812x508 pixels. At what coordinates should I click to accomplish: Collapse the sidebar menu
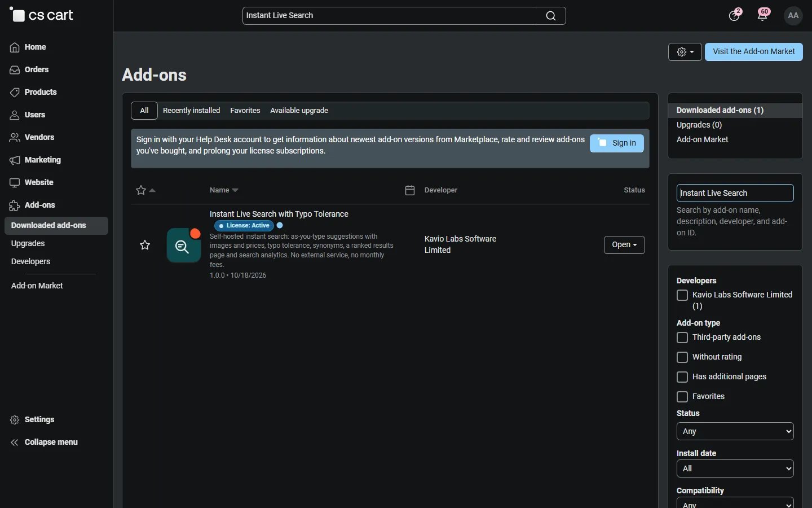pos(45,443)
